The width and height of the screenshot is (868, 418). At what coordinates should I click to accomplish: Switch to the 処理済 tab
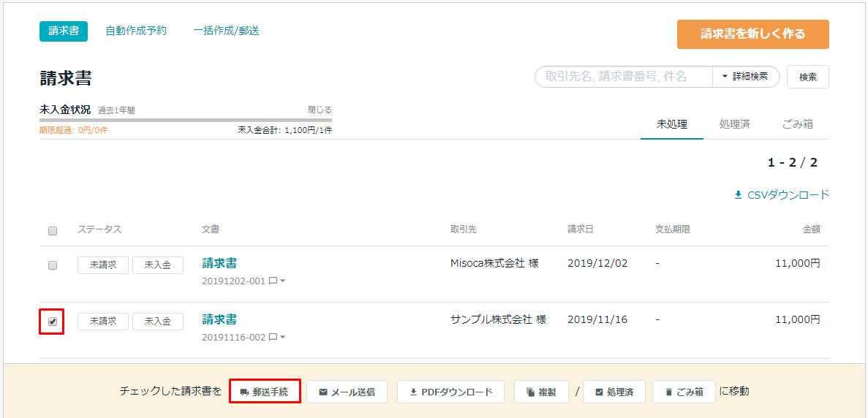[x=735, y=124]
